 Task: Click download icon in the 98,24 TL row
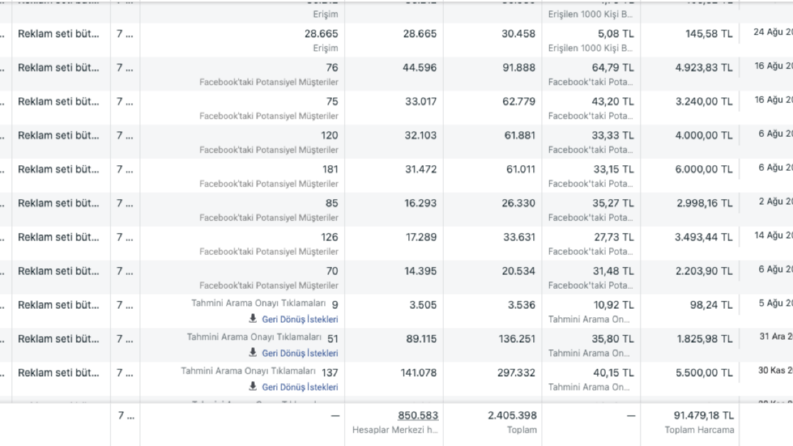(253, 319)
